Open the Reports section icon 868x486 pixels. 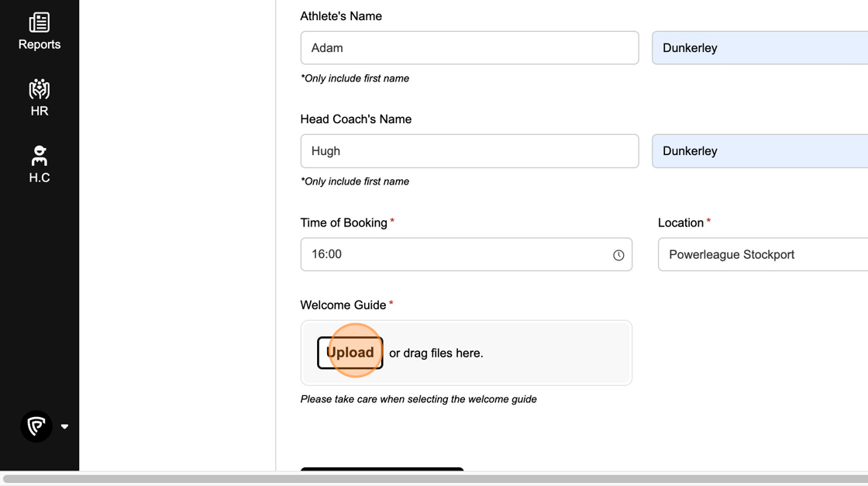tap(40, 22)
